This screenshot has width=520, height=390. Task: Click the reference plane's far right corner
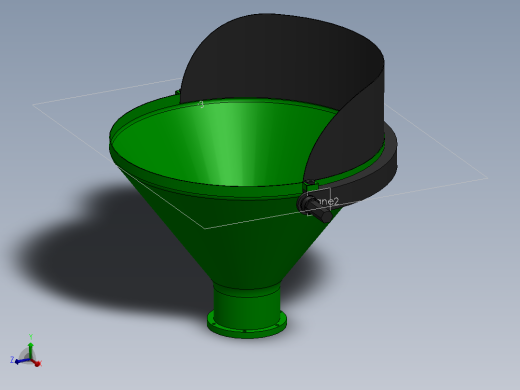[x=487, y=178]
